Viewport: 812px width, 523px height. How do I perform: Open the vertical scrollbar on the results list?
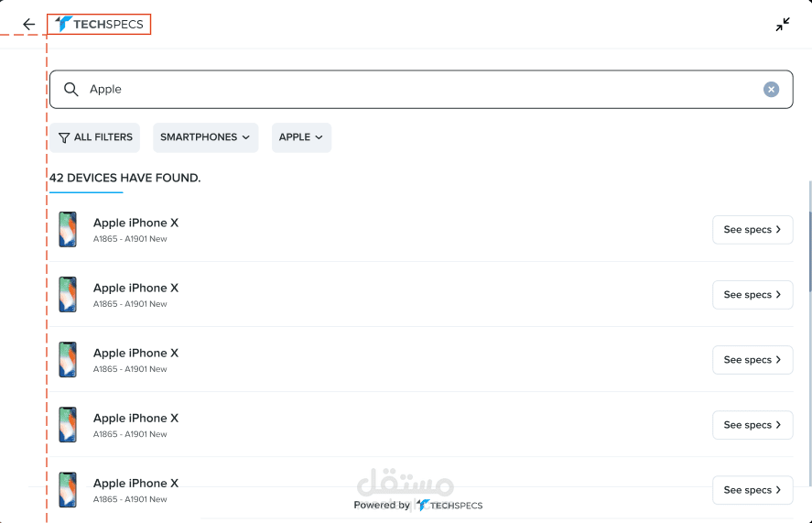810,253
